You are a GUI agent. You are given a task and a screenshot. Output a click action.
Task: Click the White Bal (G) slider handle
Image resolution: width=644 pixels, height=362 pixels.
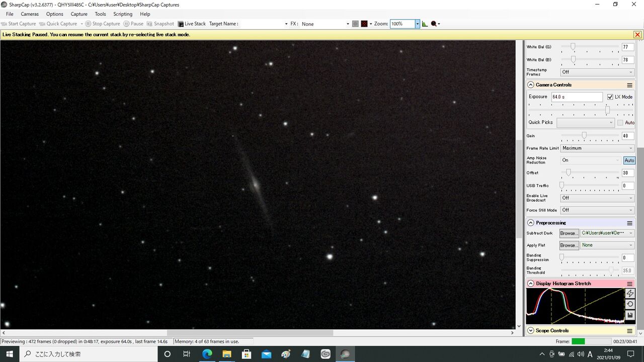[573, 46]
